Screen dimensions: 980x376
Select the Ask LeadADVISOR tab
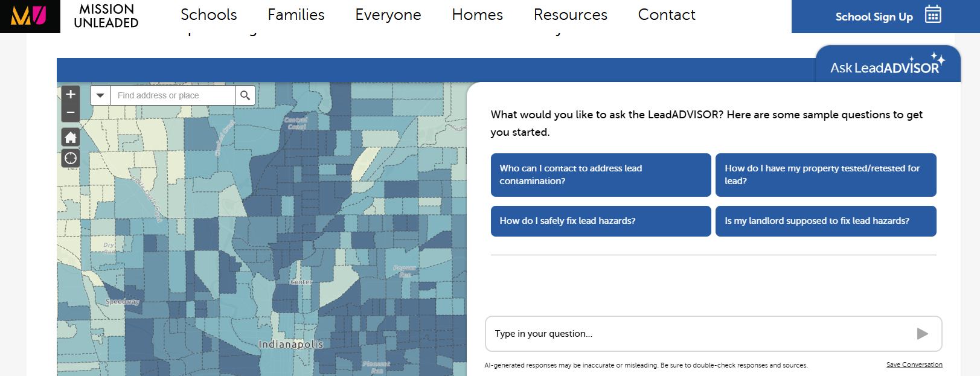coord(887,66)
